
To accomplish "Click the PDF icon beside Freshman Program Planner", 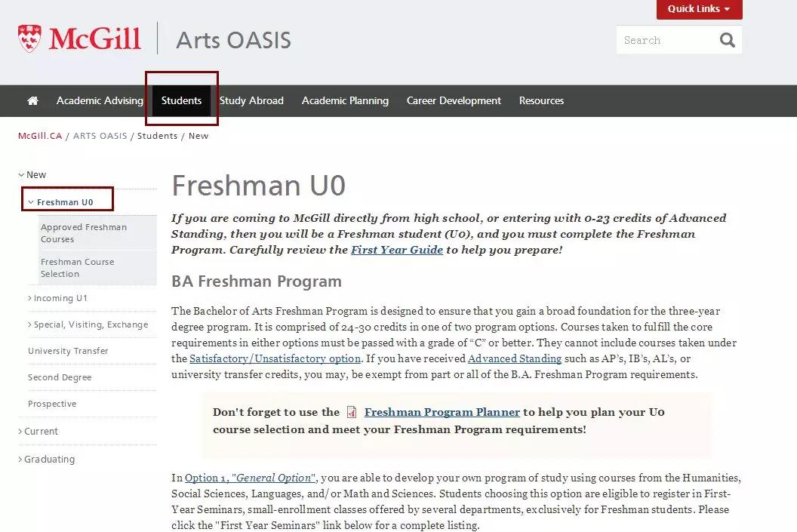I will click(x=351, y=412).
